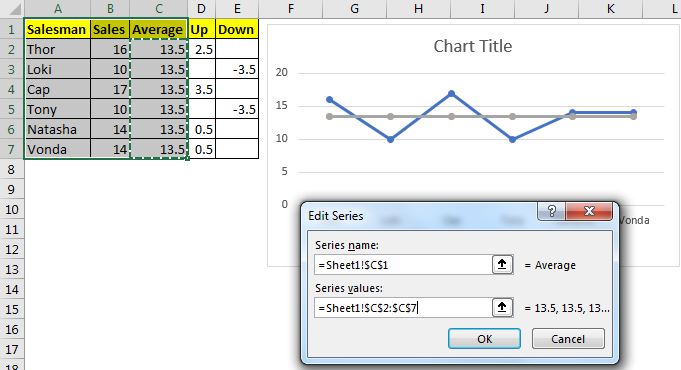Image resolution: width=681 pixels, height=370 pixels.
Task: Select the gray Average line in chart
Action: pyautogui.click(x=482, y=116)
